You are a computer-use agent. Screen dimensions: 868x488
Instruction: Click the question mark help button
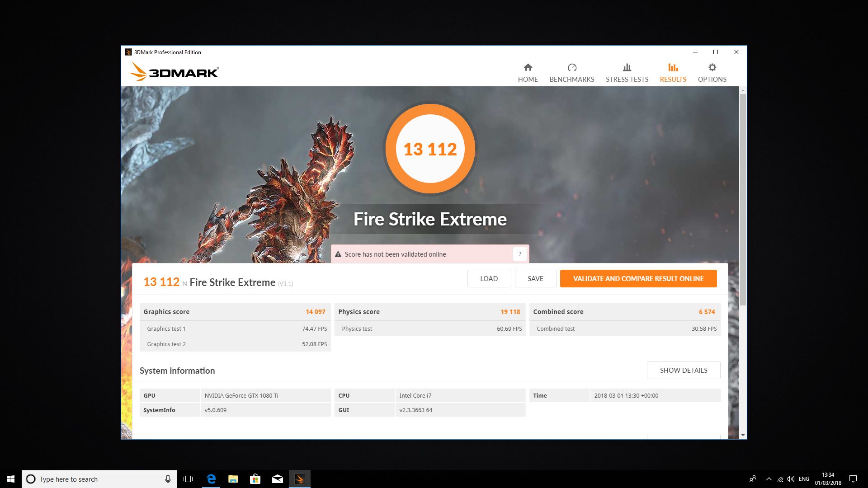(520, 254)
